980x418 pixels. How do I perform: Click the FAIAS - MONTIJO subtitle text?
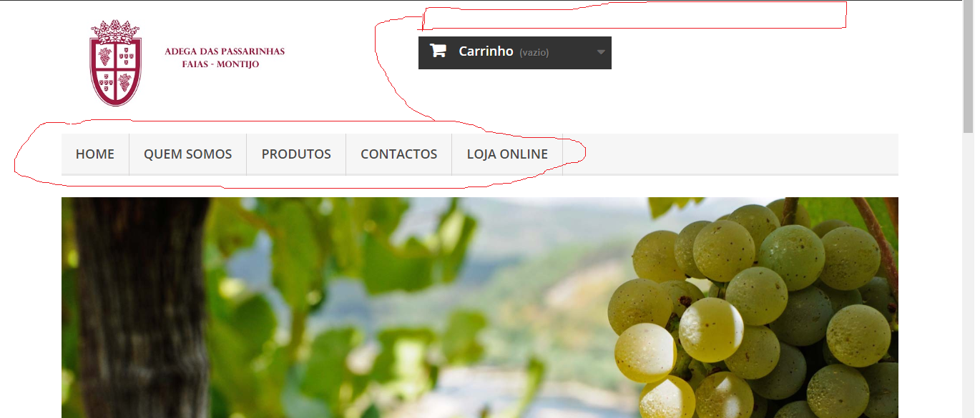pyautogui.click(x=220, y=64)
